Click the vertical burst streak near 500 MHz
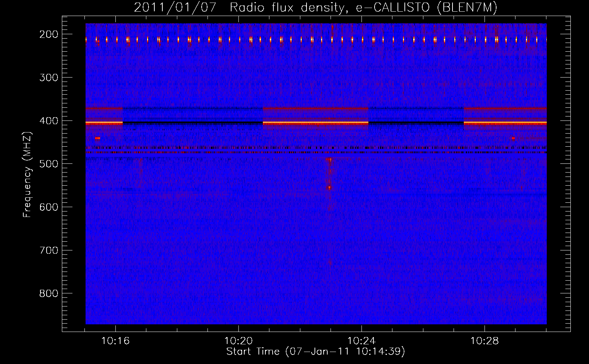This screenshot has height=364, width=589. pyautogui.click(x=329, y=174)
